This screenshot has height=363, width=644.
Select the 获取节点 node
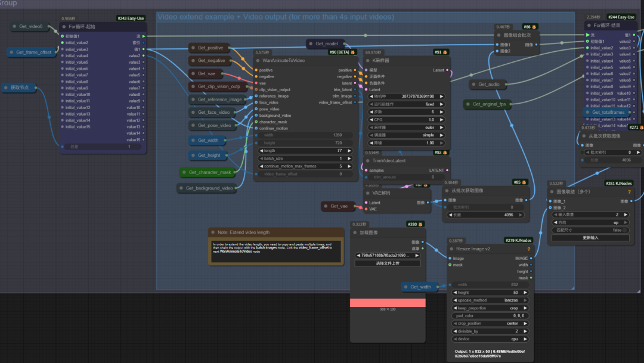click(18, 88)
